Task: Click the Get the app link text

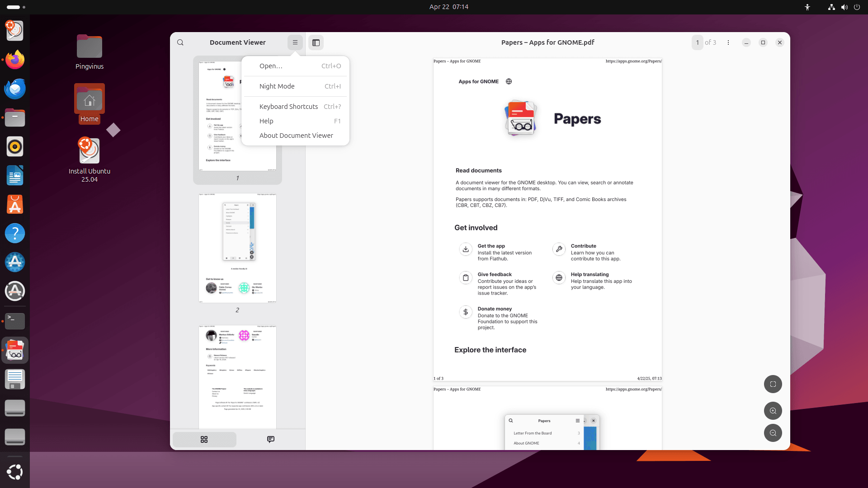Action: coord(491,246)
